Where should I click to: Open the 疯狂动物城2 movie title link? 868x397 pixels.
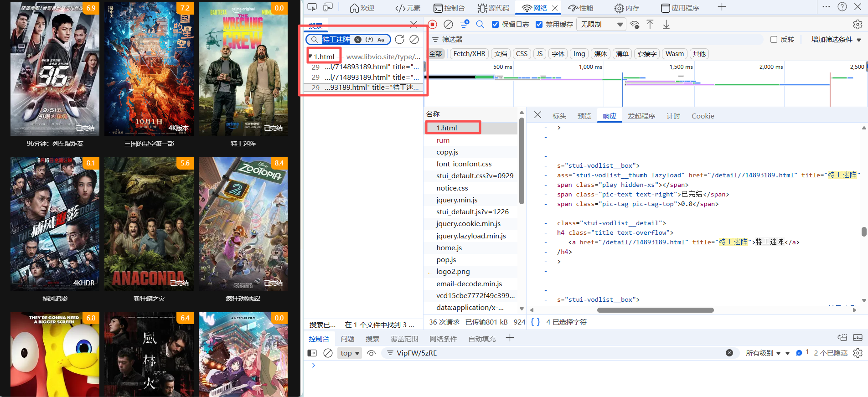click(243, 299)
